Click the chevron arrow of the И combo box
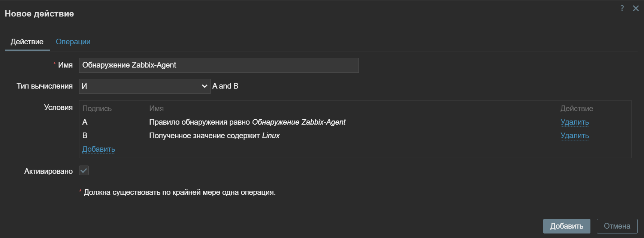The height and width of the screenshot is (238, 644). [205, 86]
